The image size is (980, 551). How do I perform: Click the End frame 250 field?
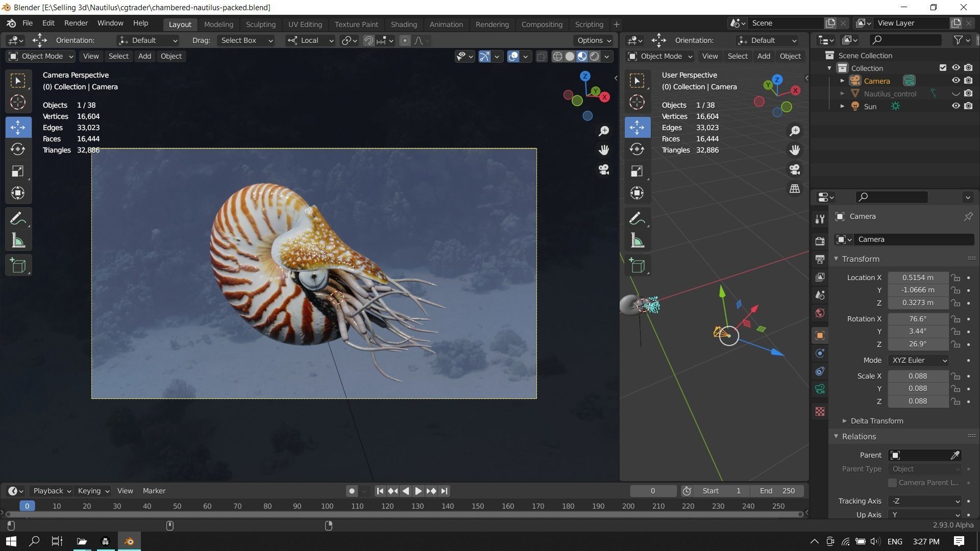pos(777,491)
